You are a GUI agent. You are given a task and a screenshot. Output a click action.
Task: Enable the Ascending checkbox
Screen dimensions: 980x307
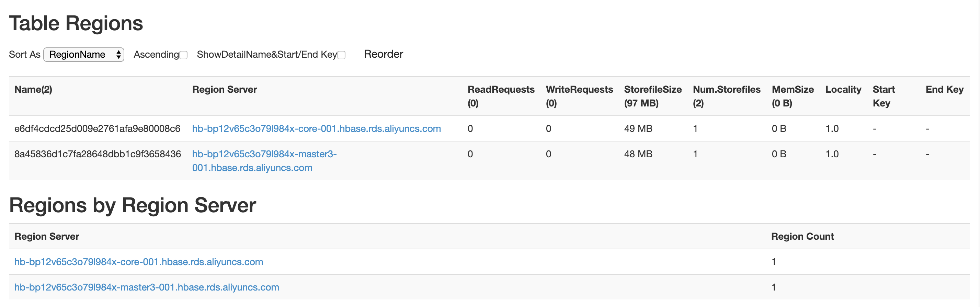point(183,55)
